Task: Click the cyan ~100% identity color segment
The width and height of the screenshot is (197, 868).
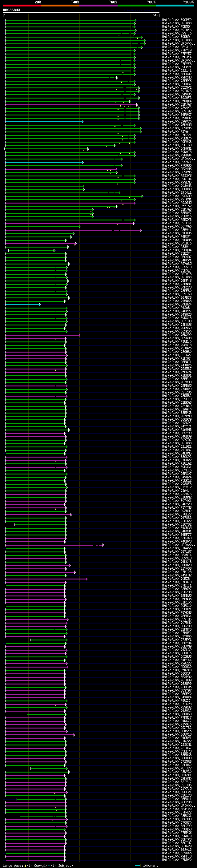Action: [x=175, y=6]
